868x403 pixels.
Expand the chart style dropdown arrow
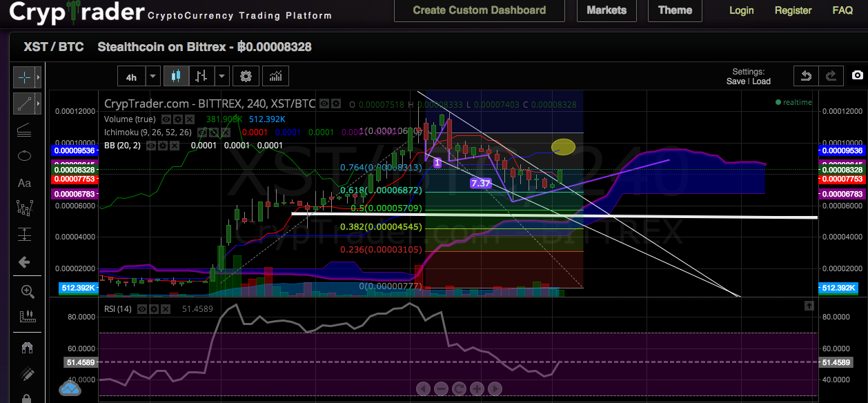click(x=221, y=76)
